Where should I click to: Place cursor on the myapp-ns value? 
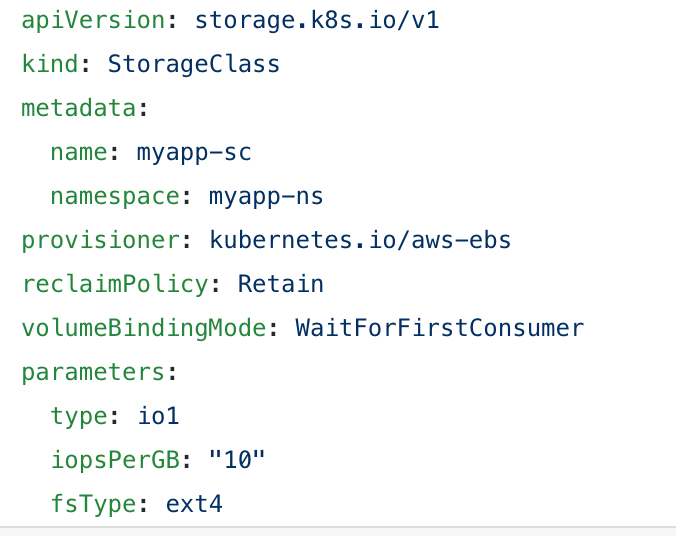266,196
